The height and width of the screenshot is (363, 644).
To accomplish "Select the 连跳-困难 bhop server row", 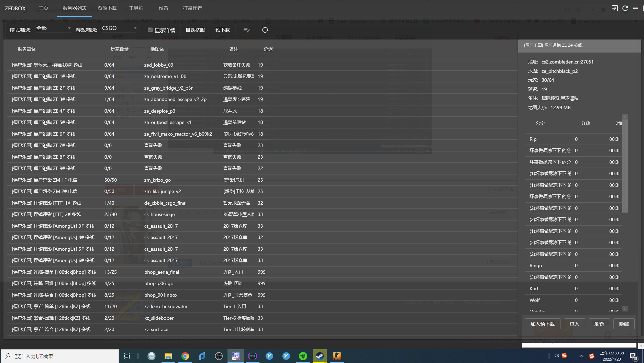I will point(262,283).
